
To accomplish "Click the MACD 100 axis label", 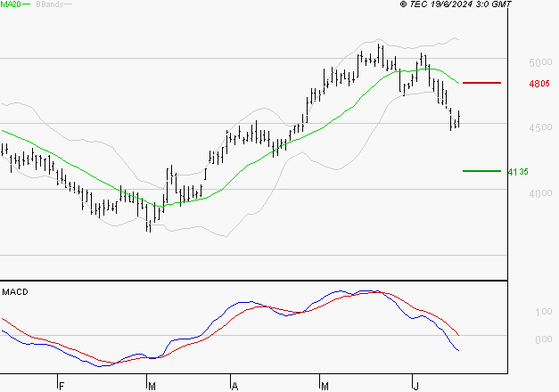I will coord(543,312).
